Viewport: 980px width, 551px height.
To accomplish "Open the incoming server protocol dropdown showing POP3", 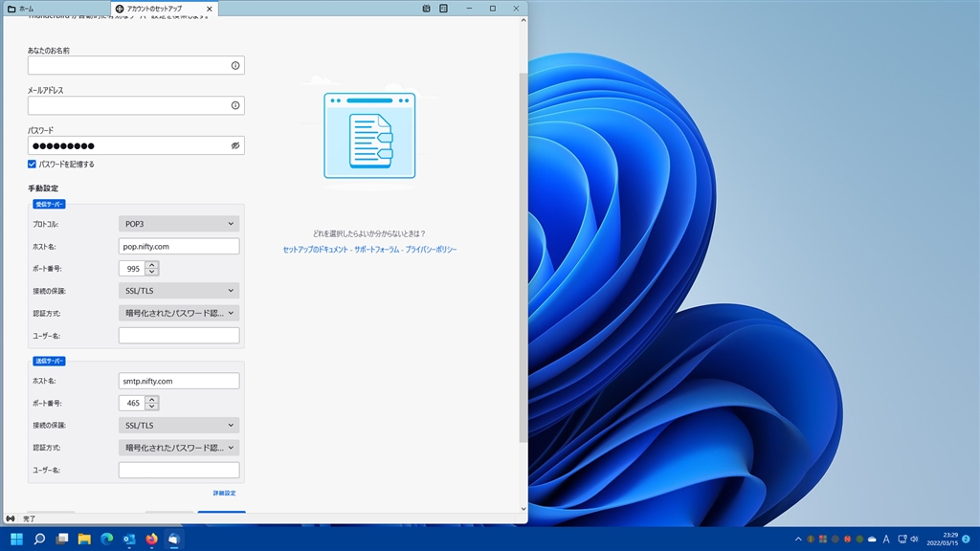I will pos(178,224).
